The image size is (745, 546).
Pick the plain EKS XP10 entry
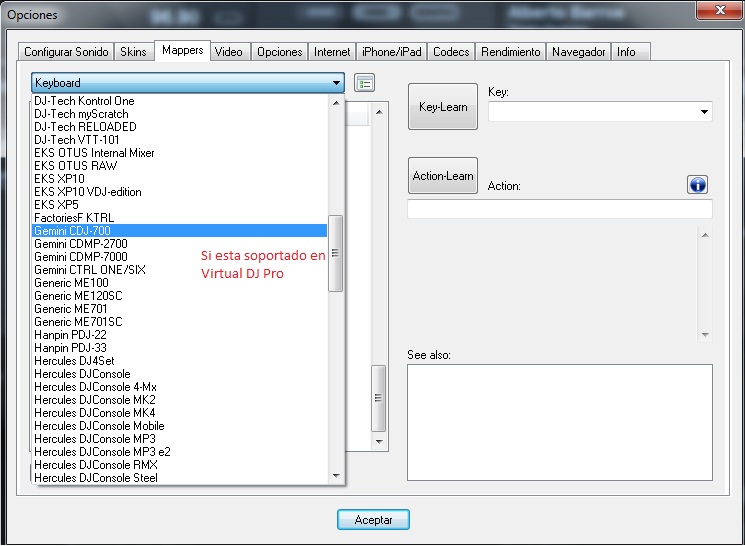coord(180,179)
